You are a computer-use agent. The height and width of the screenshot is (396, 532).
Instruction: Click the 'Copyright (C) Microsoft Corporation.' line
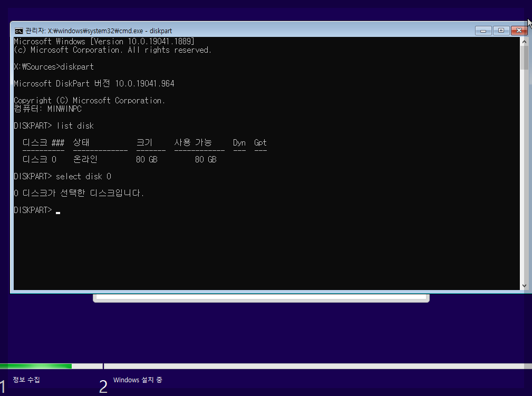[x=89, y=100]
